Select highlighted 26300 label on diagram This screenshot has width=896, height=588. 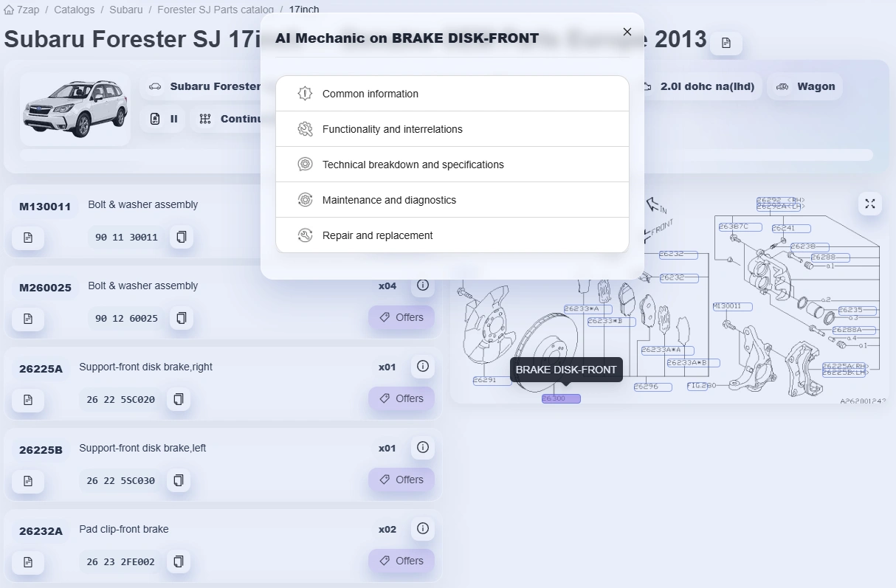561,398
